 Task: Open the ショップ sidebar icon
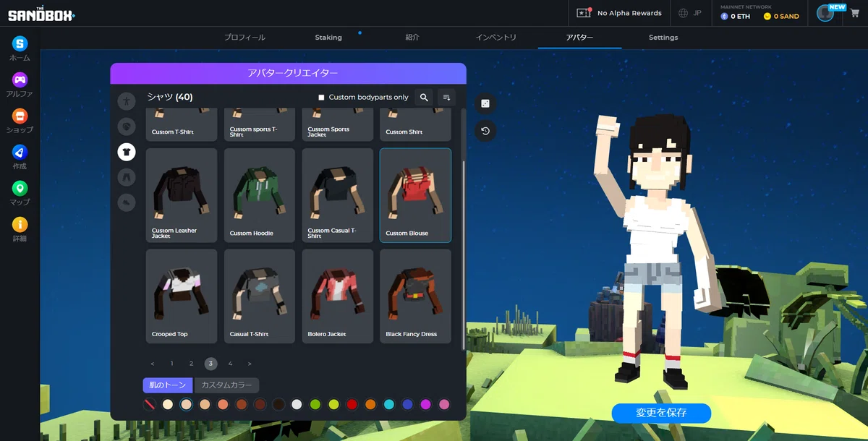20,116
